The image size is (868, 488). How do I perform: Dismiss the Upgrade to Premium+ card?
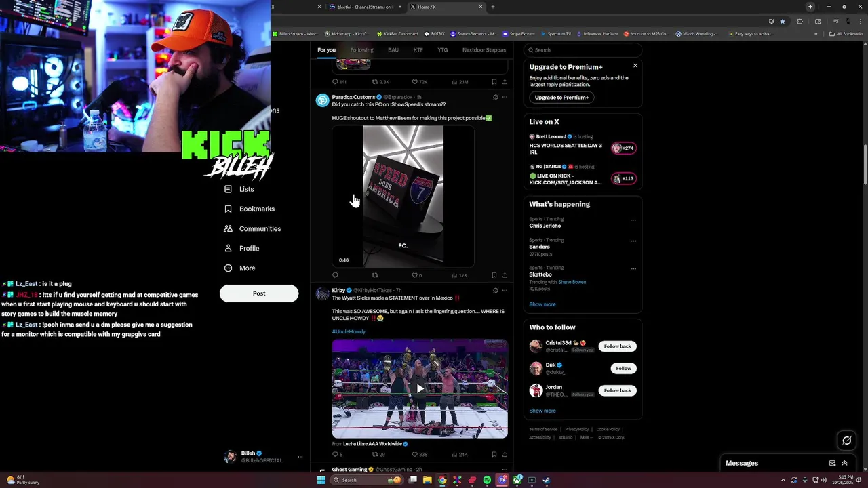635,66
